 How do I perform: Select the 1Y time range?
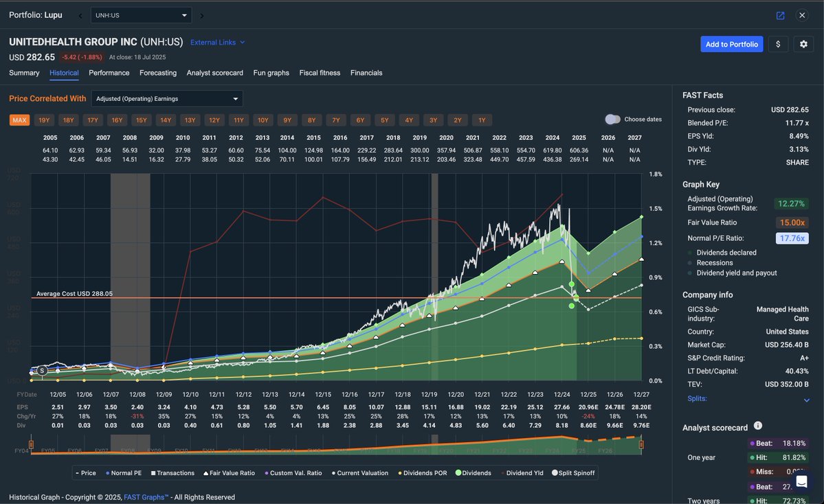(482, 120)
